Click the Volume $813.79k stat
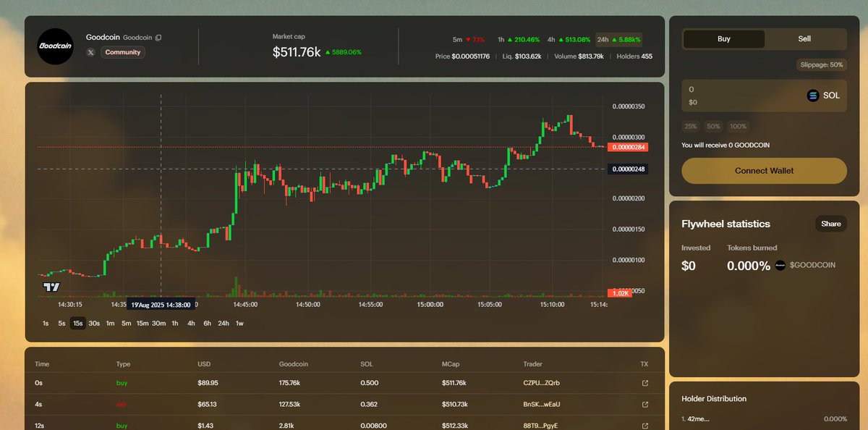The image size is (868, 430). click(x=579, y=56)
